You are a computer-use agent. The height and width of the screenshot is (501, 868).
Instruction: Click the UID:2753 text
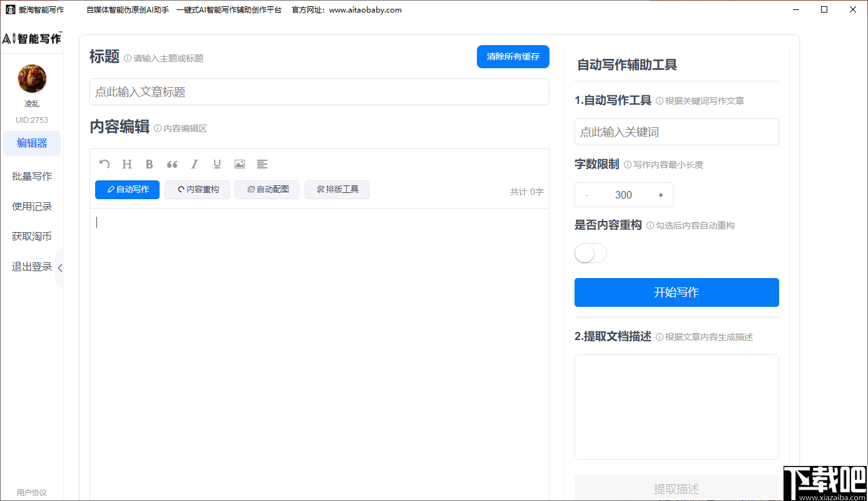[32, 120]
